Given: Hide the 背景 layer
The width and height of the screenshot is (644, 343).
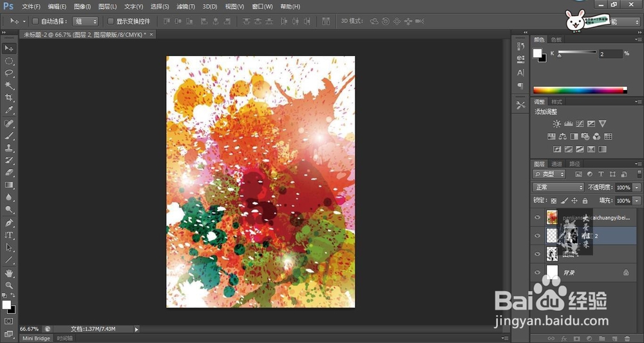Looking at the screenshot, I should click(537, 272).
